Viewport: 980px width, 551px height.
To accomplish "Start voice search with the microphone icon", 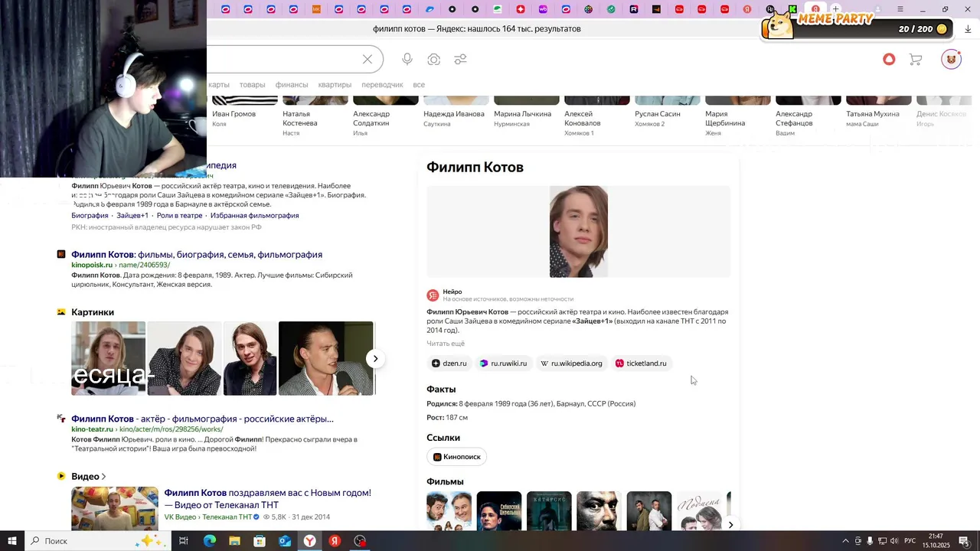I will [407, 60].
